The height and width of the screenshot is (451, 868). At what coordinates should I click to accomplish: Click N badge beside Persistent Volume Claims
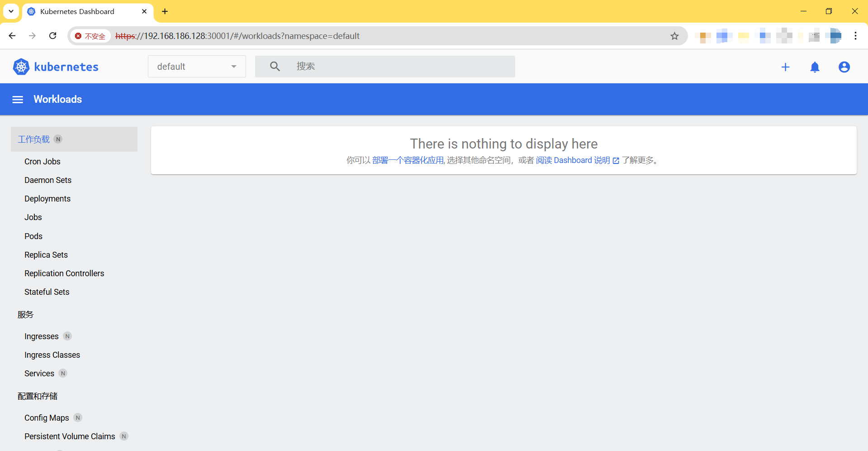click(124, 437)
